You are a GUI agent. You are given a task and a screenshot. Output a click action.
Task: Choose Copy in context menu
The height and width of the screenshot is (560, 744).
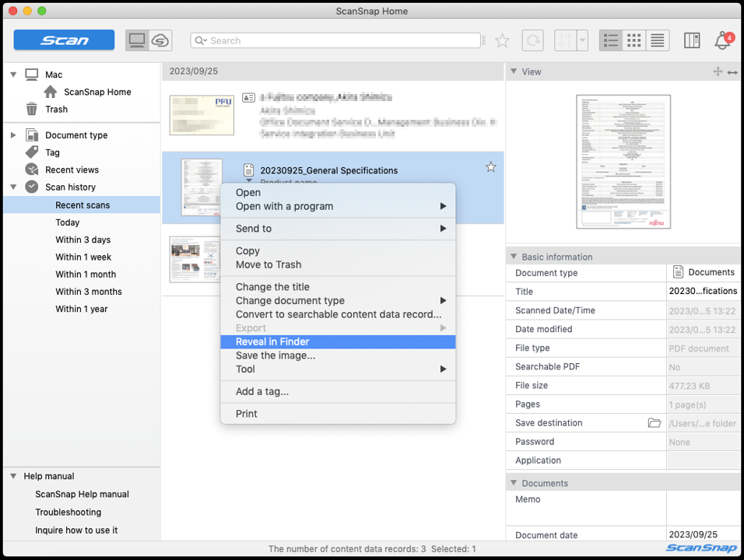pyautogui.click(x=338, y=251)
